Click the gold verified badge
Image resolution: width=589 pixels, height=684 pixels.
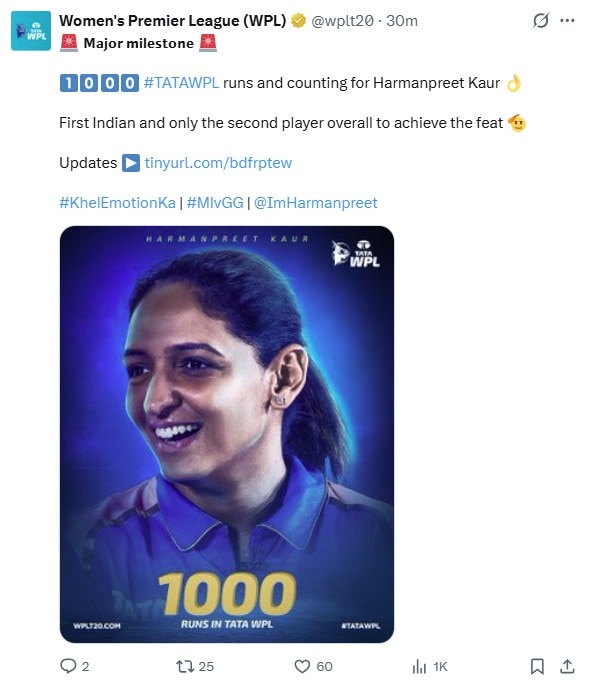(298, 21)
